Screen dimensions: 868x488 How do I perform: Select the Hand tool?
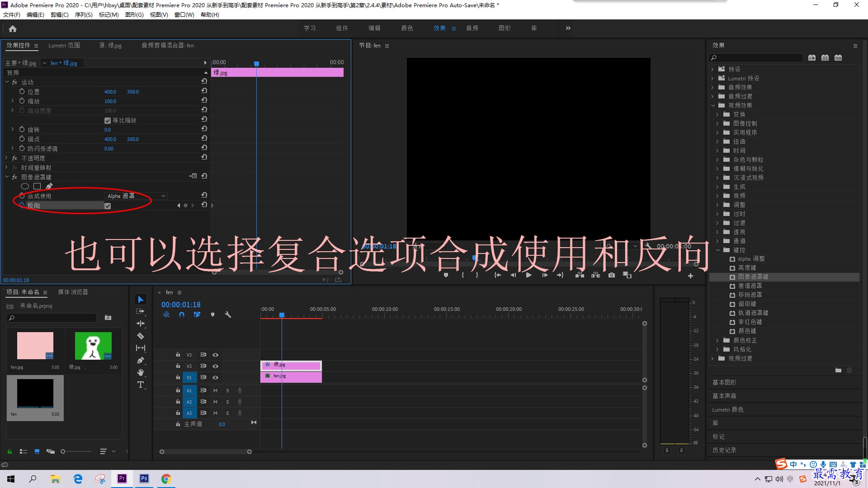pos(141,372)
